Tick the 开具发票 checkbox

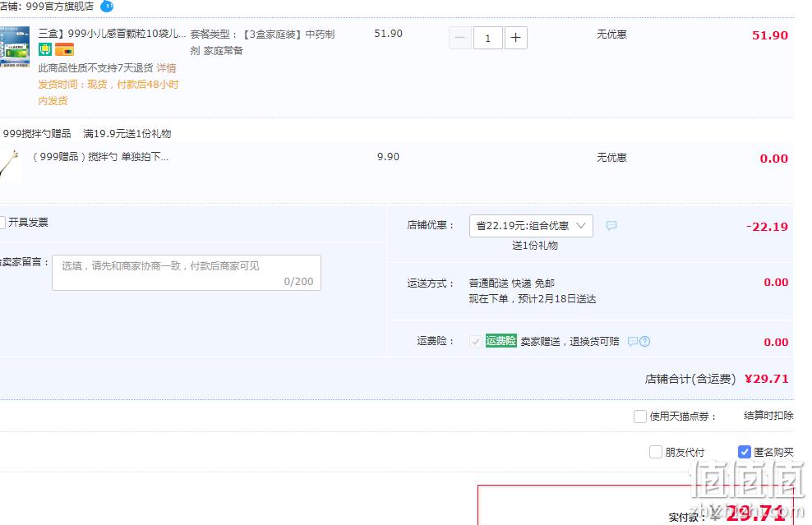[2, 223]
